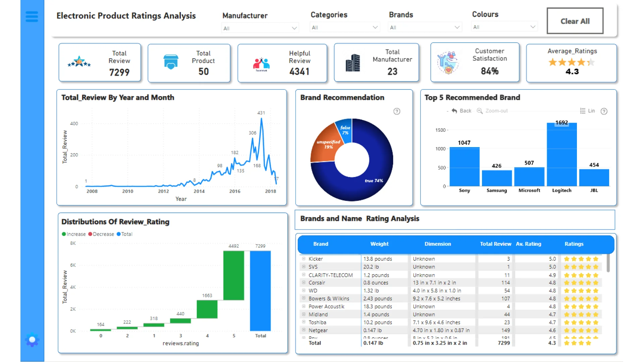Open the Categories dropdown
This screenshot has height=362, width=644.
(344, 27)
